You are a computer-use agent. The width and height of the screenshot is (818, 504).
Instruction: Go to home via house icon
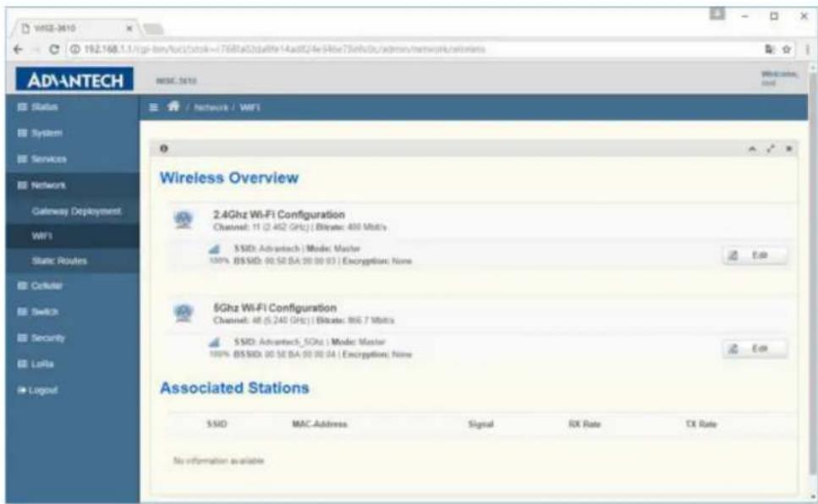tap(173, 107)
